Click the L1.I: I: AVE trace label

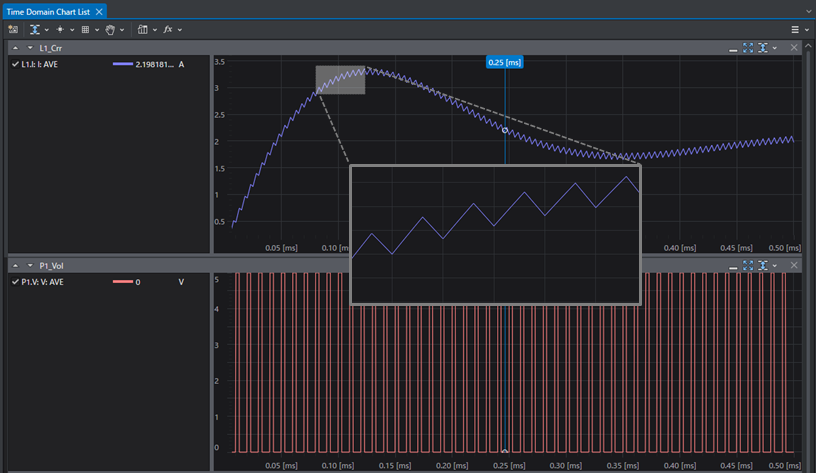[x=40, y=64]
